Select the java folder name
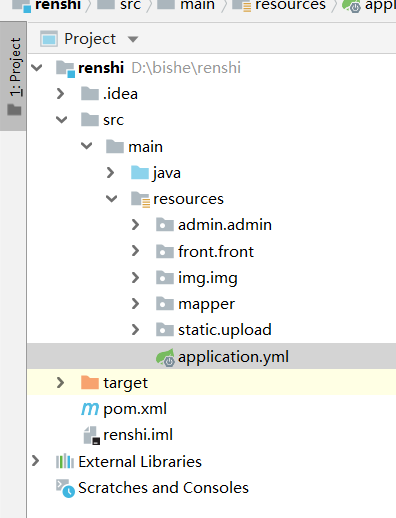 (x=167, y=173)
